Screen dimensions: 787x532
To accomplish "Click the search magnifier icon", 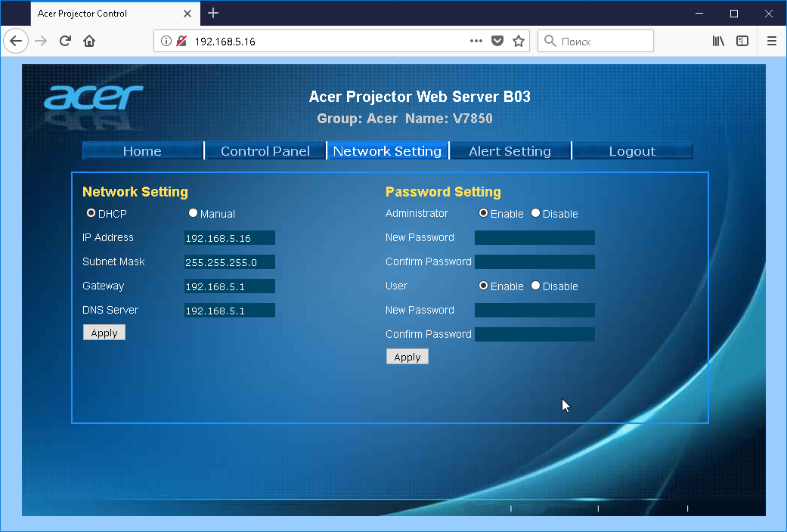I will [x=550, y=41].
